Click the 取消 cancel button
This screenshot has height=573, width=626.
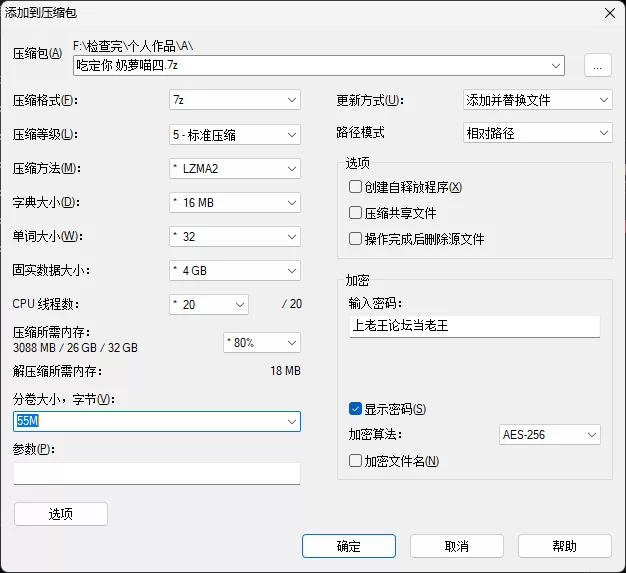pyautogui.click(x=457, y=546)
